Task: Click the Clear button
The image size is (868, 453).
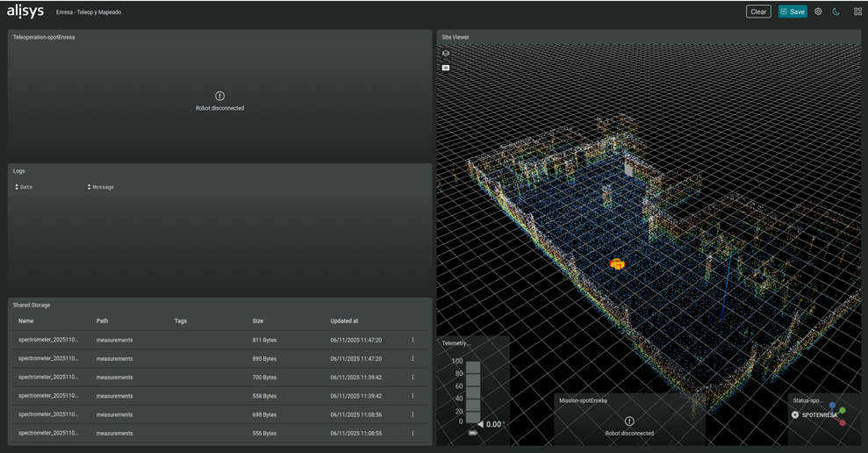Action: tap(758, 11)
